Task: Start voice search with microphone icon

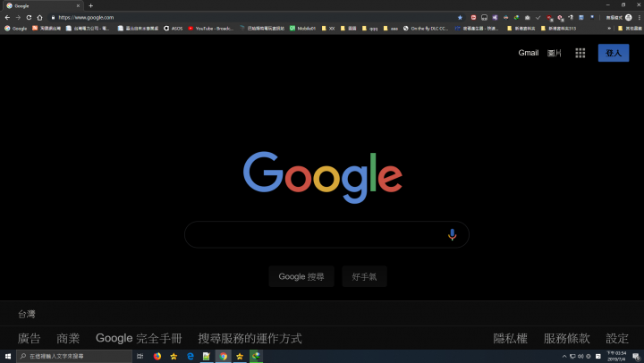Action: click(x=453, y=234)
